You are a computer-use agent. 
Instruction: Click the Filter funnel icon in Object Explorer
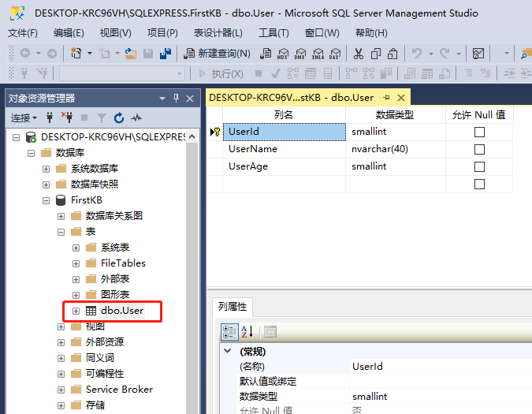[102, 117]
